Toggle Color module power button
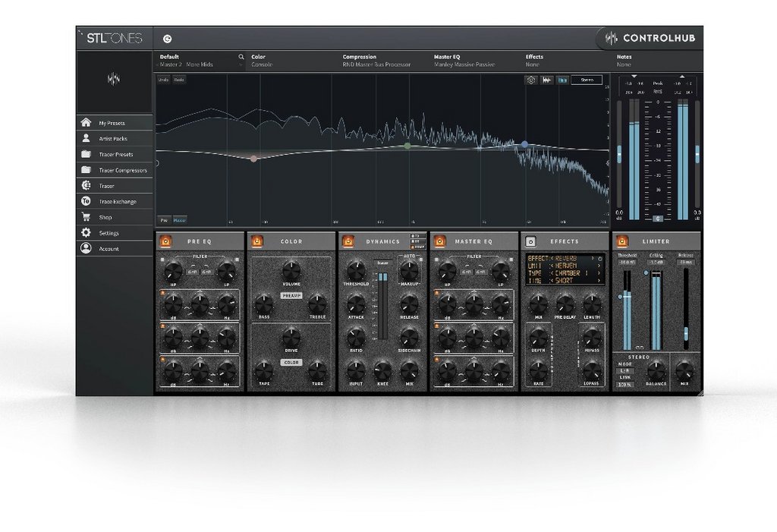The height and width of the screenshot is (532, 777). pos(256,241)
